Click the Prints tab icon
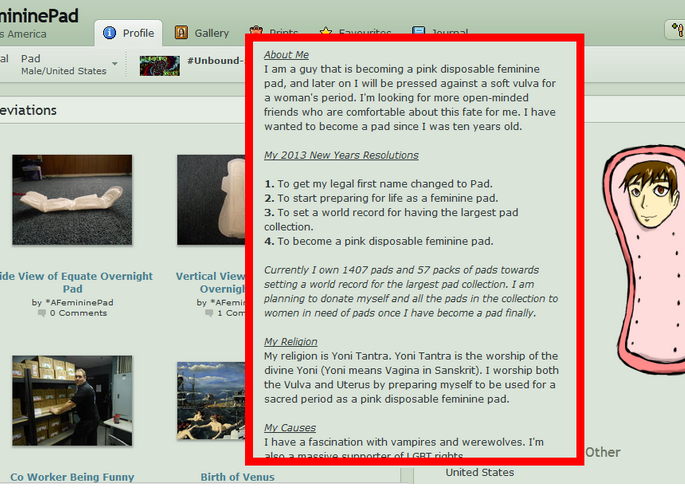 click(x=256, y=30)
